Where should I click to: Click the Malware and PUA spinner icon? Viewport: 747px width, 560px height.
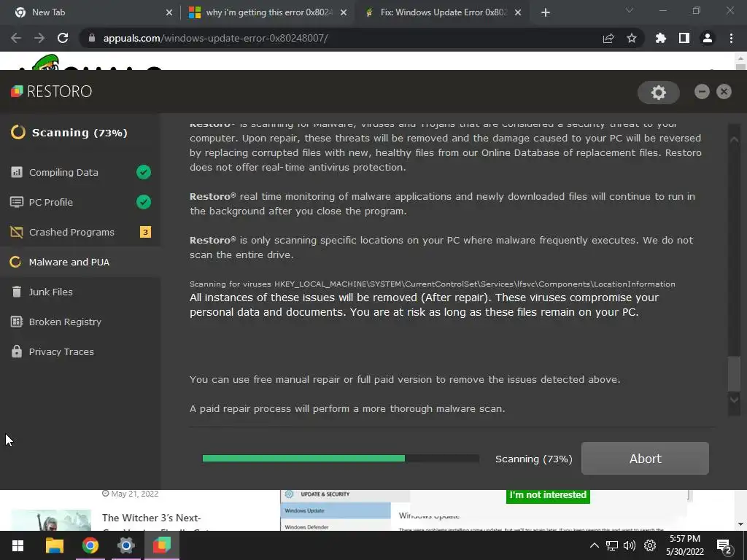[15, 262]
